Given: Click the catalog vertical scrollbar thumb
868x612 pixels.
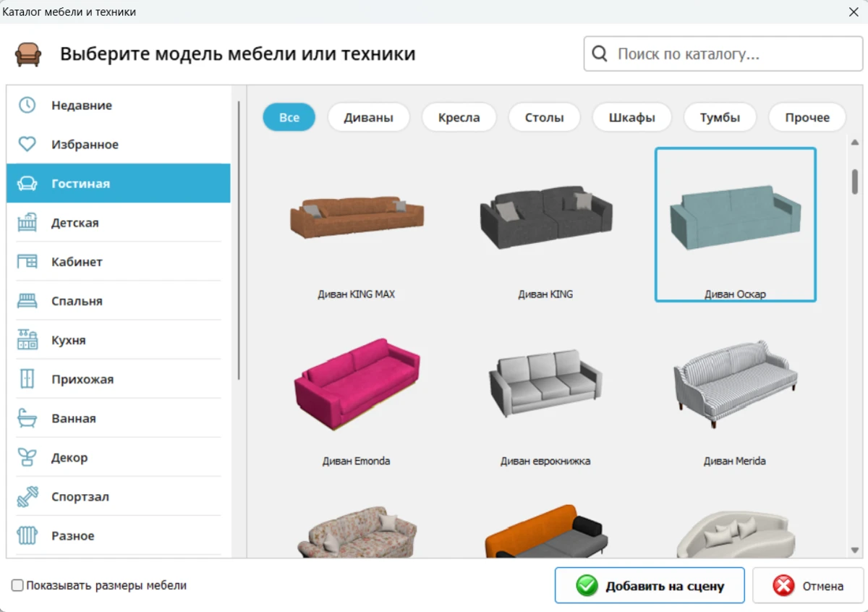Looking at the screenshot, I should 855,181.
